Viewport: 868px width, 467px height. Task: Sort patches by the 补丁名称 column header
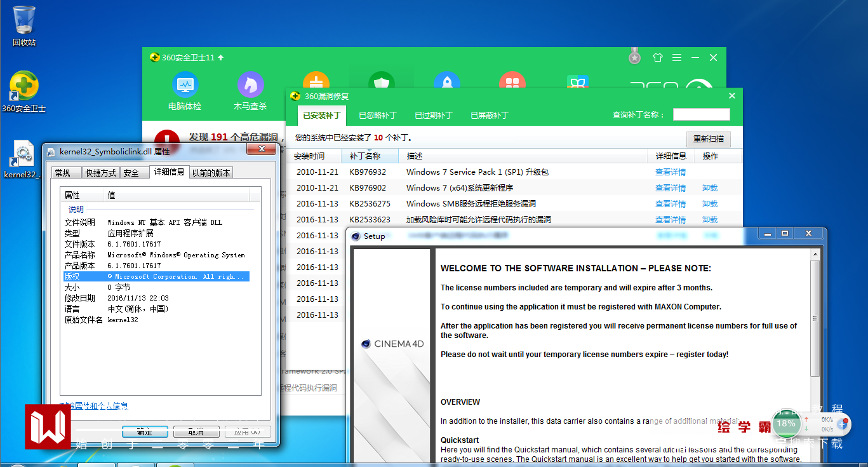(x=371, y=156)
